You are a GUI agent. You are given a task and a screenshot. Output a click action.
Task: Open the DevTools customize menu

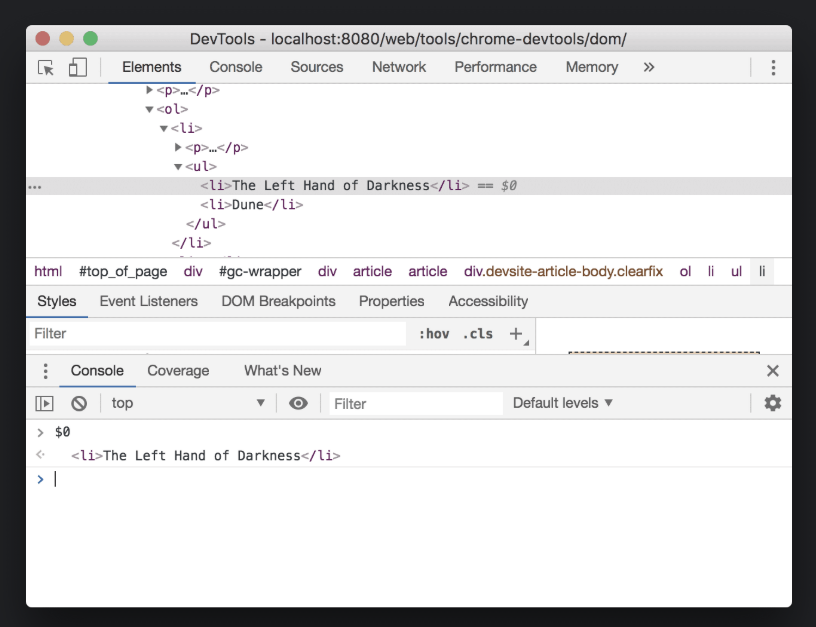[773, 67]
